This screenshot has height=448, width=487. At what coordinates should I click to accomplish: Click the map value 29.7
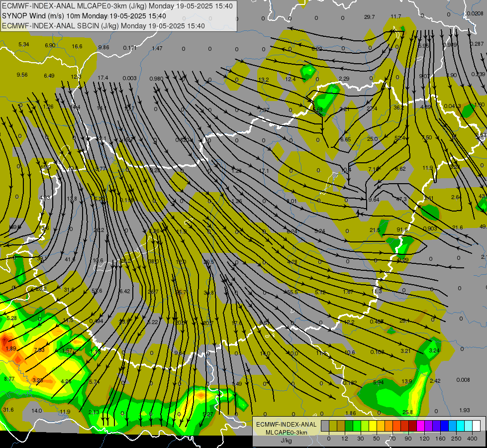[x=369, y=17]
